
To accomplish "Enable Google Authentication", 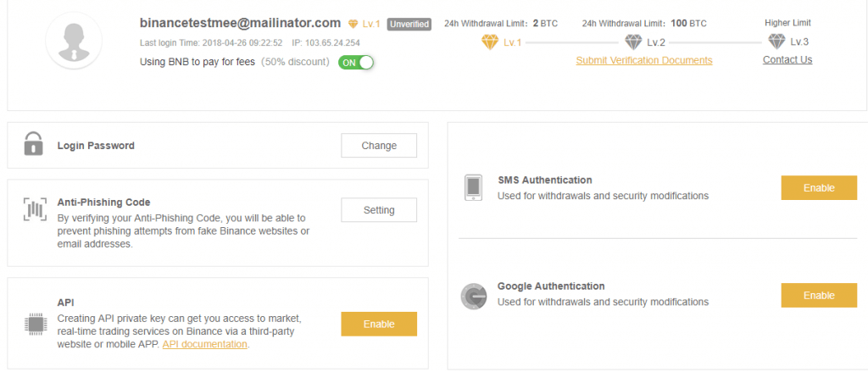I will [x=819, y=296].
